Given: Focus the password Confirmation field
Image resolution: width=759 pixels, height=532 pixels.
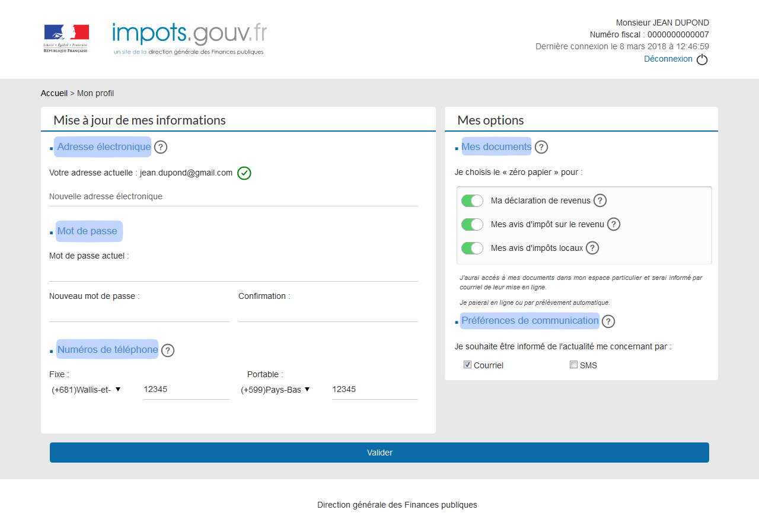Looking at the screenshot, I should pos(328,313).
